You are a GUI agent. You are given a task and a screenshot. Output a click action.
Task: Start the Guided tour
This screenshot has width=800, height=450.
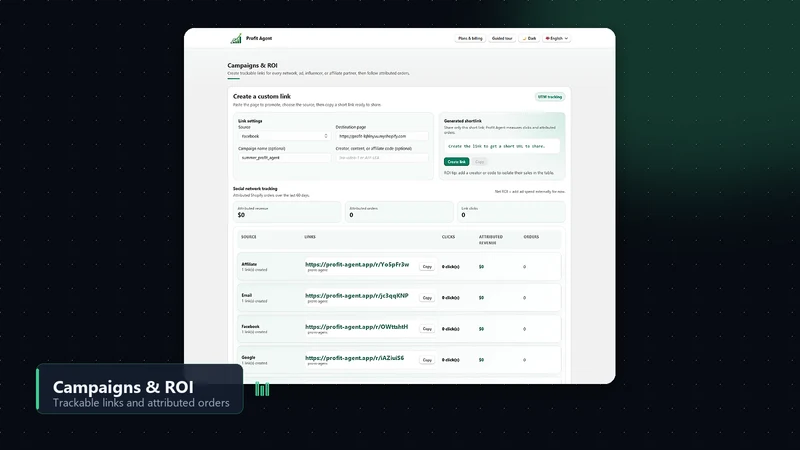pyautogui.click(x=502, y=38)
